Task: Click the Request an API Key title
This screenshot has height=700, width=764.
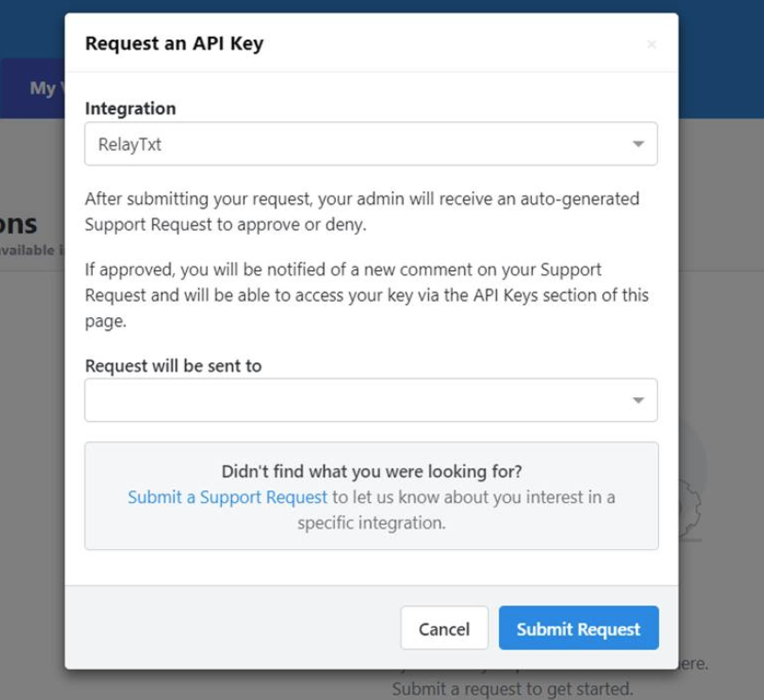Action: (x=174, y=43)
